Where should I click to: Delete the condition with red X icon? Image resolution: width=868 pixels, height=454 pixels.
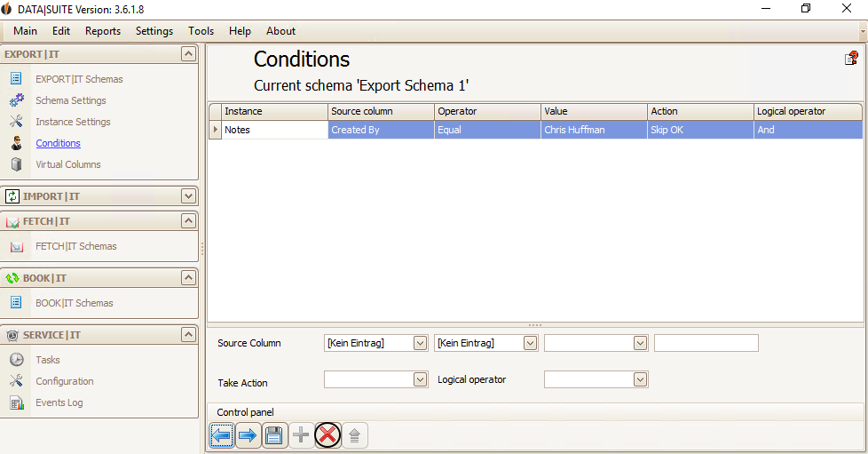pyautogui.click(x=327, y=435)
